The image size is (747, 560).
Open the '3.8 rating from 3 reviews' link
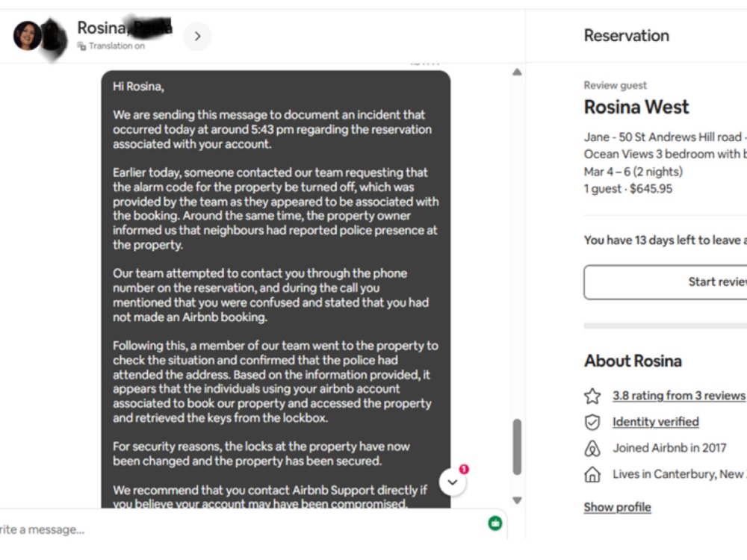678,396
